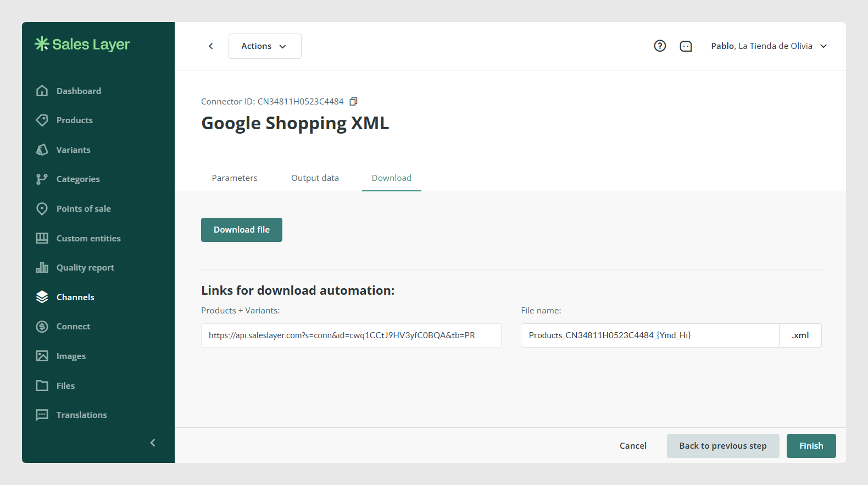Switch to the Output data tab
This screenshot has width=868, height=485.
[x=315, y=178]
